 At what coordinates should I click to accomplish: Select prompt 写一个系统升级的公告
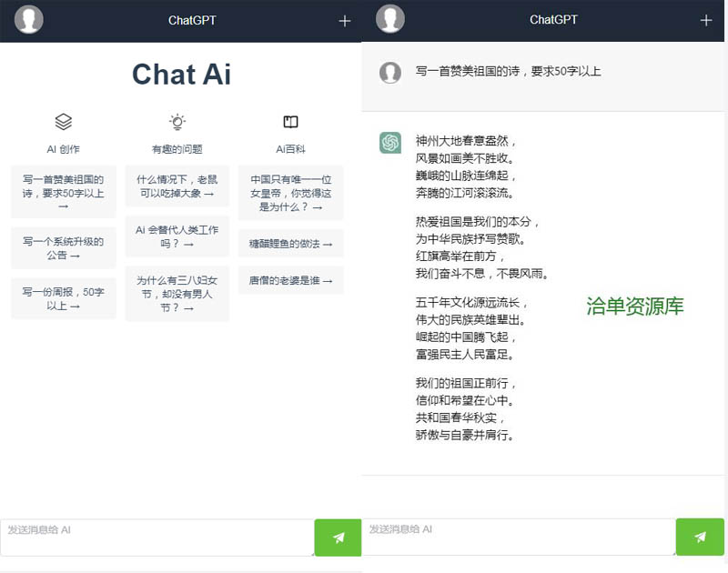64,247
